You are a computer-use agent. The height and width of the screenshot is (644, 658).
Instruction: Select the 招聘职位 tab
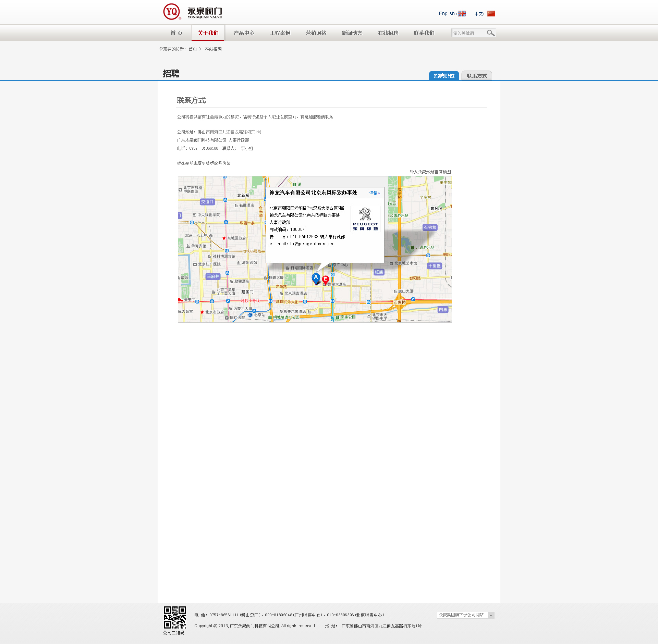(x=444, y=76)
